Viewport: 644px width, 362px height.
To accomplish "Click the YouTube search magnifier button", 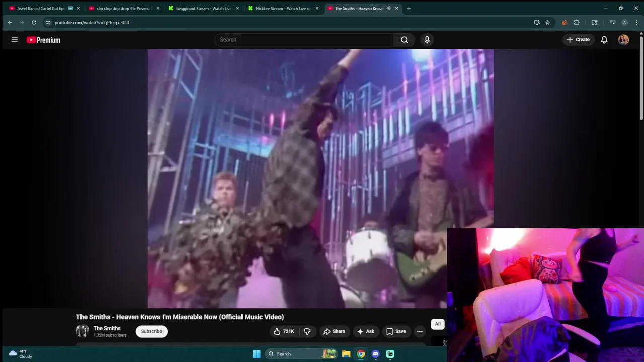I will 405,40.
